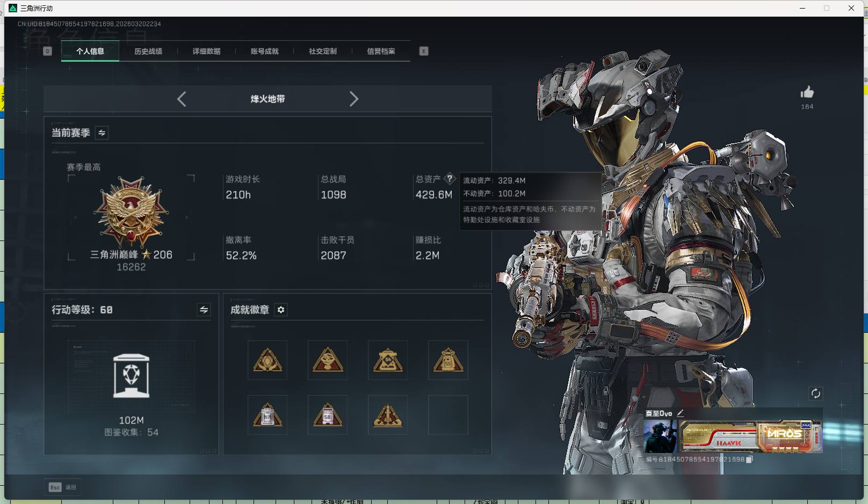Open the 信誉档案 tab
Viewport: 868px width, 504px height.
381,51
